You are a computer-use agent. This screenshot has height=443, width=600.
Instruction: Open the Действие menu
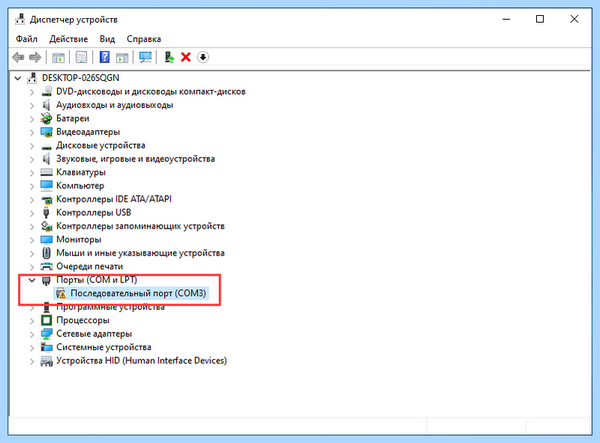click(68, 39)
